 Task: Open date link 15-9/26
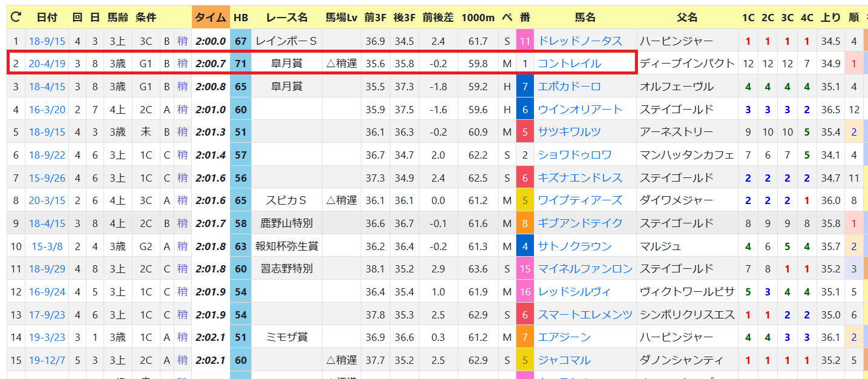[47, 178]
